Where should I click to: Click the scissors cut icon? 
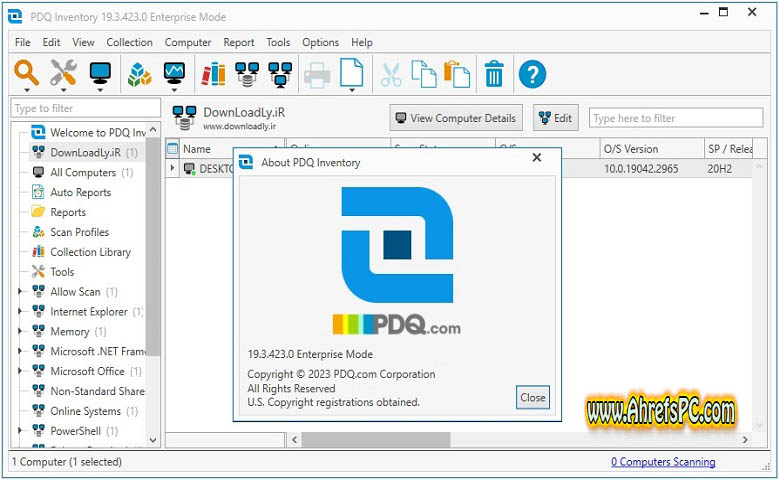tap(391, 75)
